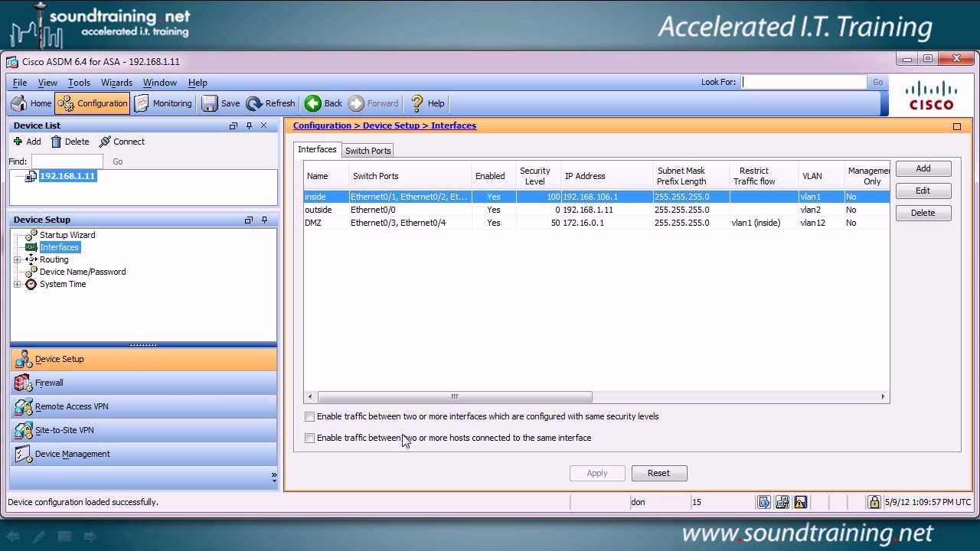Image resolution: width=980 pixels, height=551 pixels.
Task: Refresh the configuration from device
Action: (x=254, y=103)
